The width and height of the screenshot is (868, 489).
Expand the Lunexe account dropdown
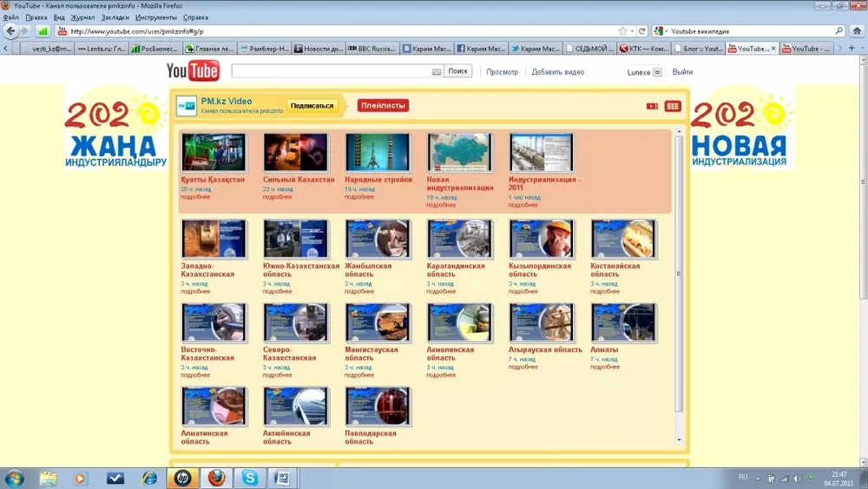pos(657,72)
